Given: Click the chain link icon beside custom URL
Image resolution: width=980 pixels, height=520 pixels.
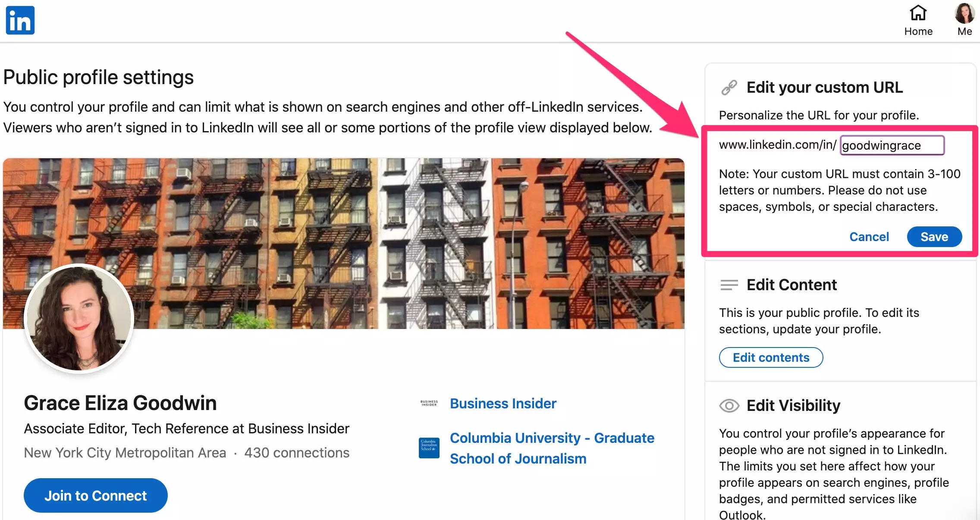Looking at the screenshot, I should click(729, 88).
